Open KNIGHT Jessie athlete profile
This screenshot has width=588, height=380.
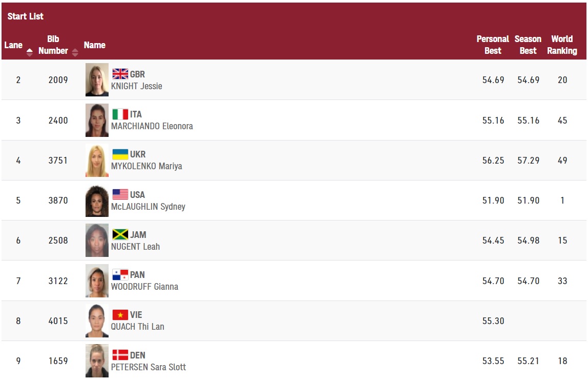tap(136, 86)
